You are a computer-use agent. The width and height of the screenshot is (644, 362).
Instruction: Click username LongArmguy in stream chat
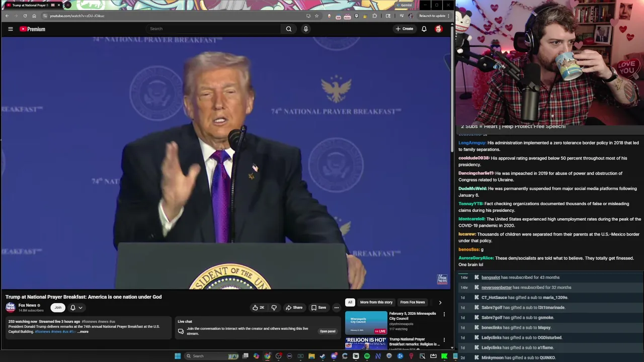[472, 143]
